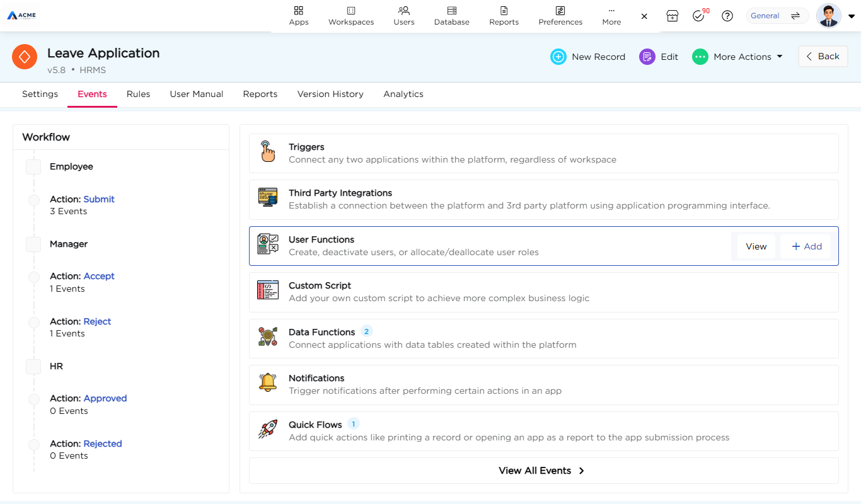This screenshot has width=861, height=504.
Task: Open the Version History tab
Action: point(330,94)
